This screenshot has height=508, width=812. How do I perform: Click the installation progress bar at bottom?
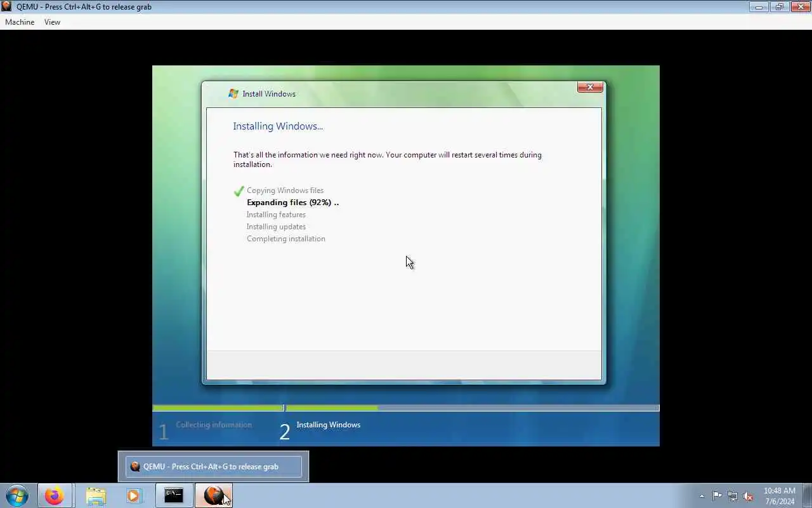pos(406,408)
